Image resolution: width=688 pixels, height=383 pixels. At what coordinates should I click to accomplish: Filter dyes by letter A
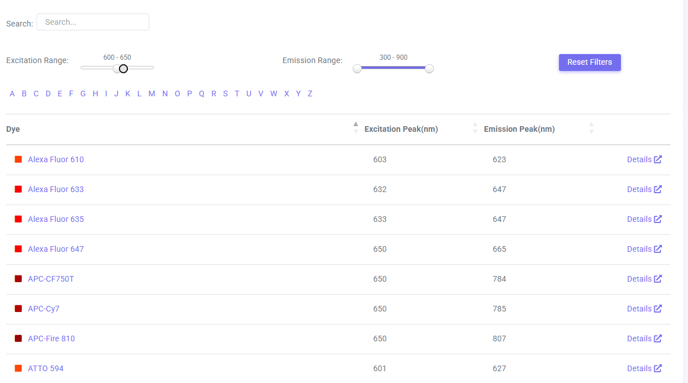[12, 93]
